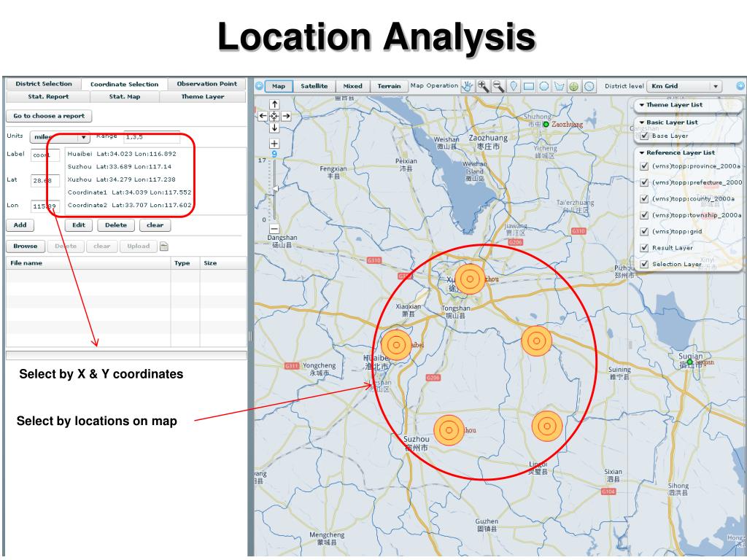Click the orange target marker at Huaibei
Screen dimensions: 747x560
point(396,345)
